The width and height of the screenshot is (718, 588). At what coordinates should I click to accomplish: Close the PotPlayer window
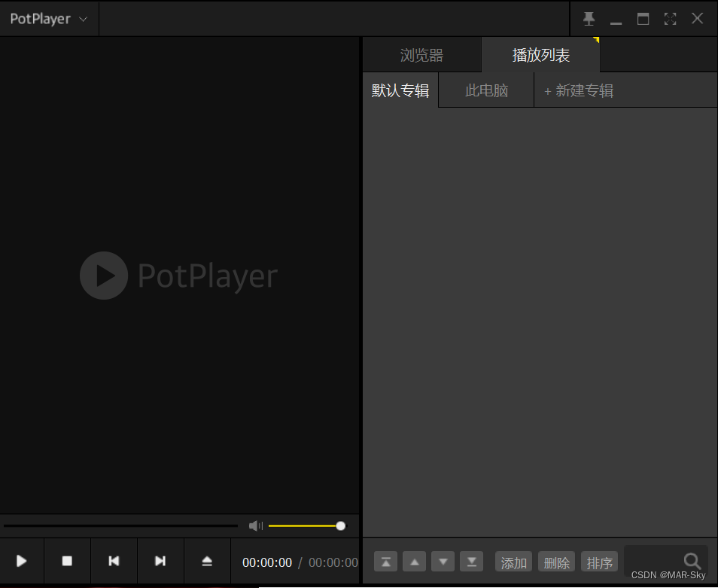pos(698,19)
